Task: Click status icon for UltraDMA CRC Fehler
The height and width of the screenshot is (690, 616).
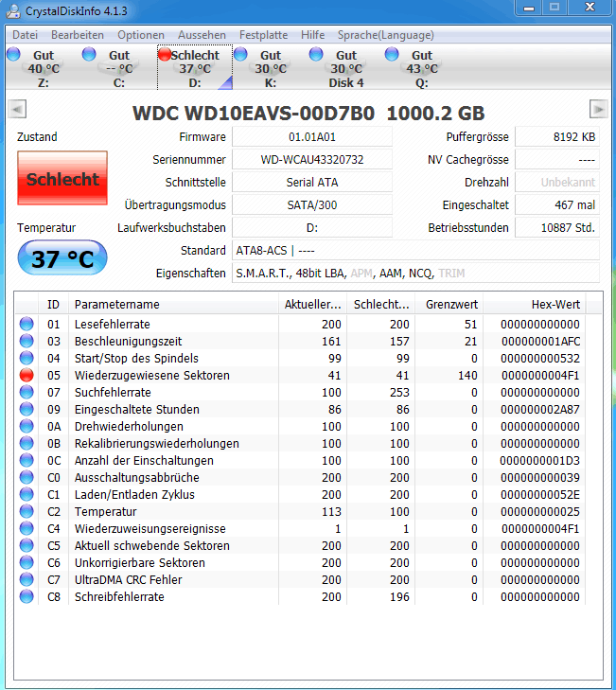Action: coord(26,579)
